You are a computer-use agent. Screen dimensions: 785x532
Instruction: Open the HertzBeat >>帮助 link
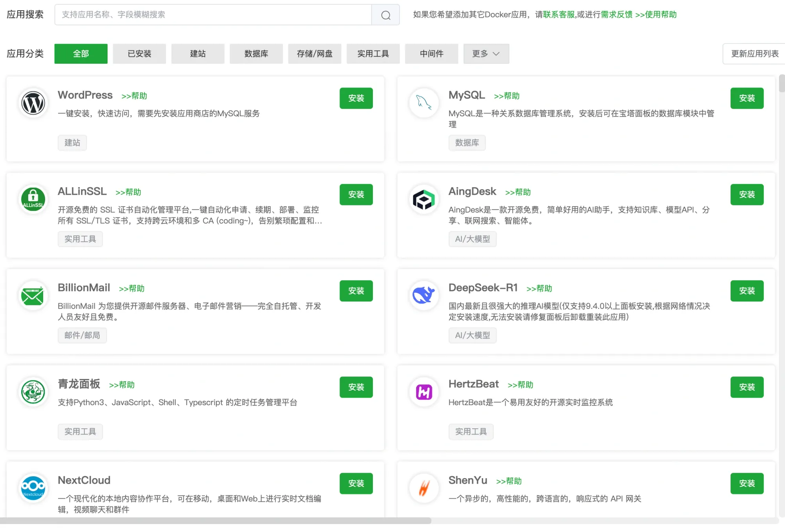point(520,385)
